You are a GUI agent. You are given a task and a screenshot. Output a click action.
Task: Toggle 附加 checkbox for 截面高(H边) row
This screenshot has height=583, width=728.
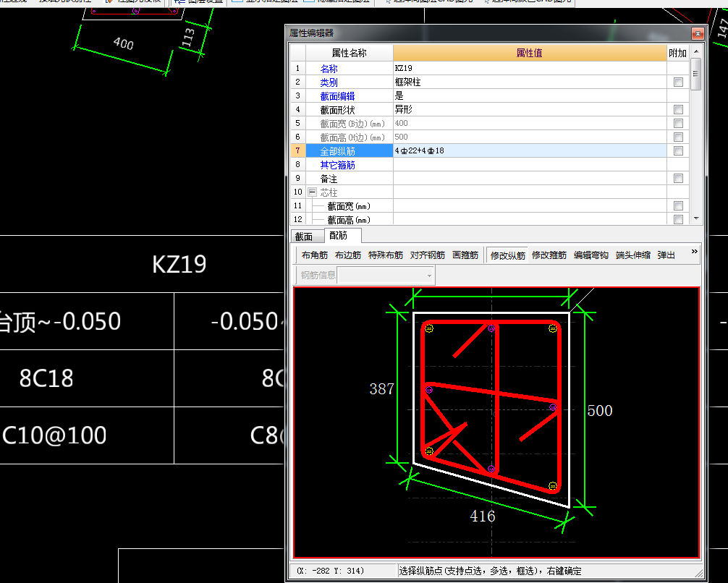point(678,137)
